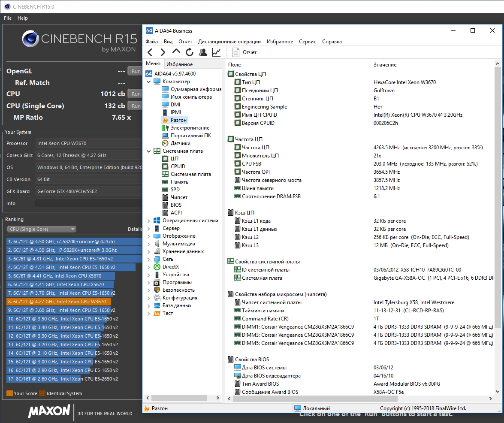Run the CPU (Single Core) test
Viewport: 504px width, 423px height.
135,106
